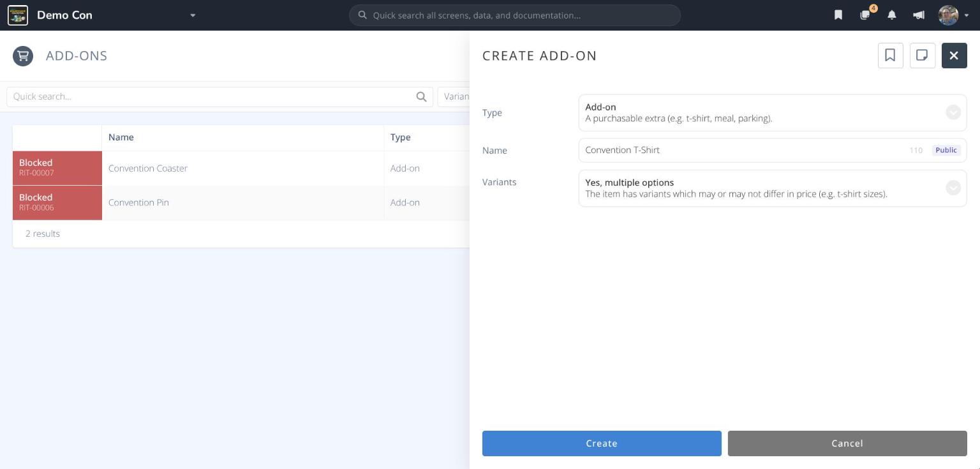This screenshot has width=980, height=469.
Task: Expand the Variants dropdown
Action: (x=772, y=188)
